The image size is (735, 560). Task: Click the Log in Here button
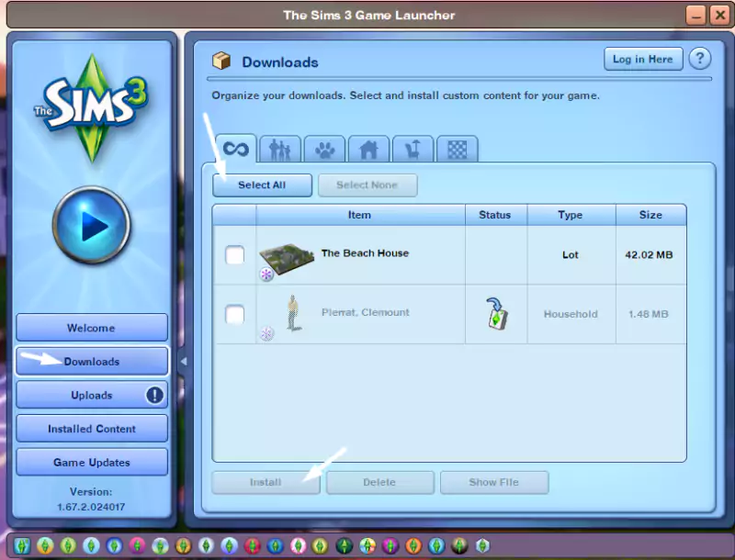[x=642, y=59]
